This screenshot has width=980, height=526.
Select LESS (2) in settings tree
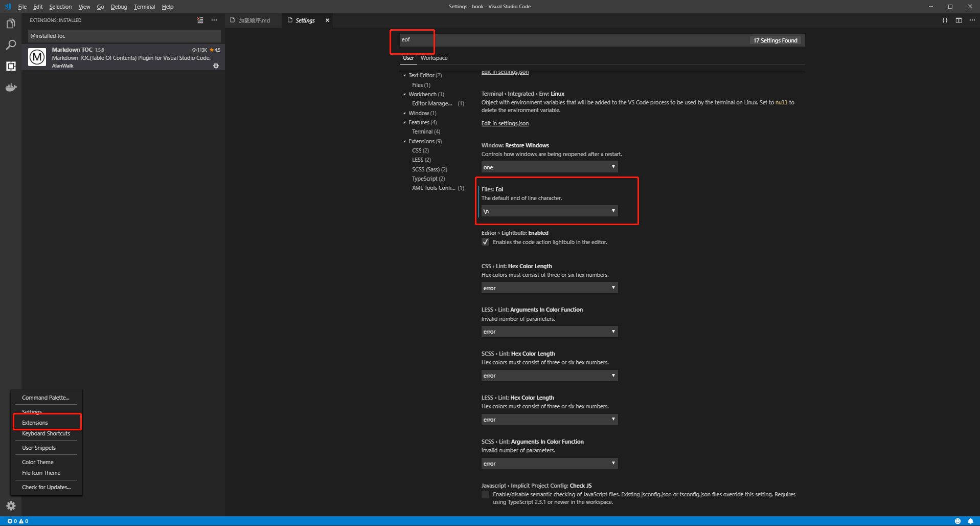click(x=421, y=160)
